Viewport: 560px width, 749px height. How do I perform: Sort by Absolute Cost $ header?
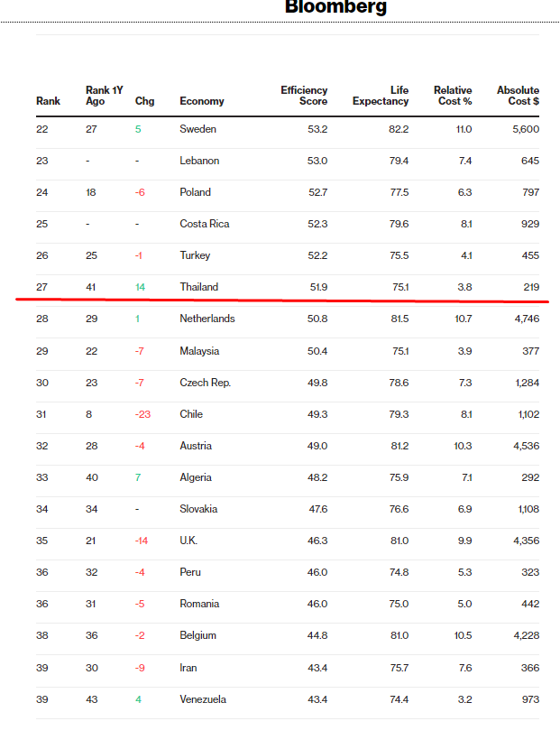[x=518, y=96]
